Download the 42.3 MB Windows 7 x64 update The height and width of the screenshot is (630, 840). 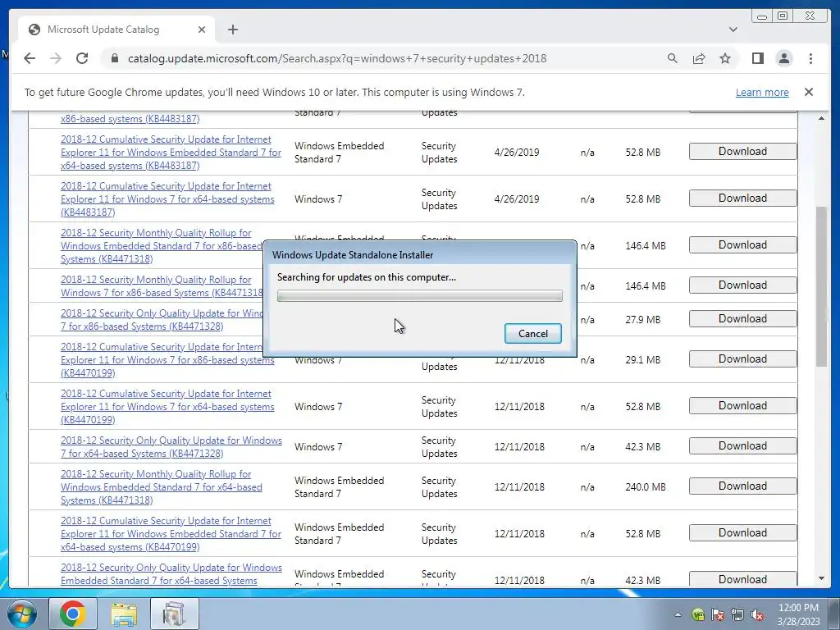point(742,445)
